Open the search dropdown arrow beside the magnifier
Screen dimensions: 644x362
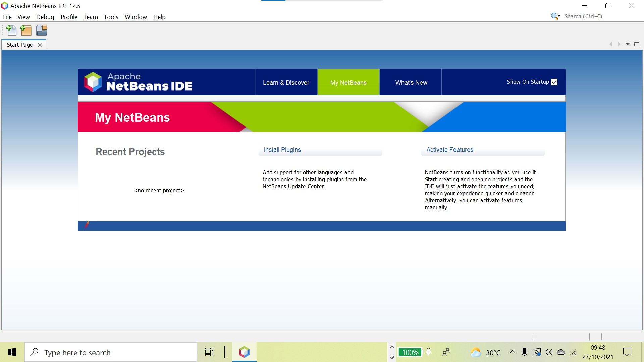tap(559, 16)
